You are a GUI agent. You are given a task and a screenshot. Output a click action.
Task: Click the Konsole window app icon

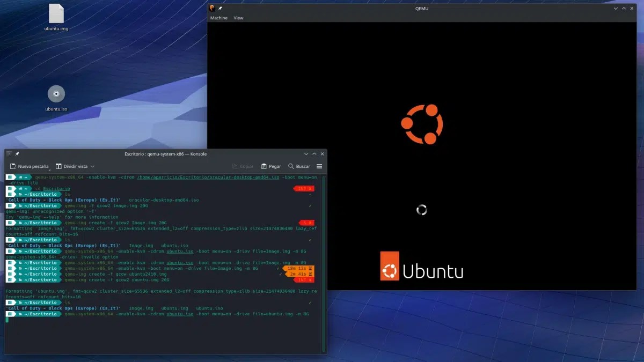(9, 154)
